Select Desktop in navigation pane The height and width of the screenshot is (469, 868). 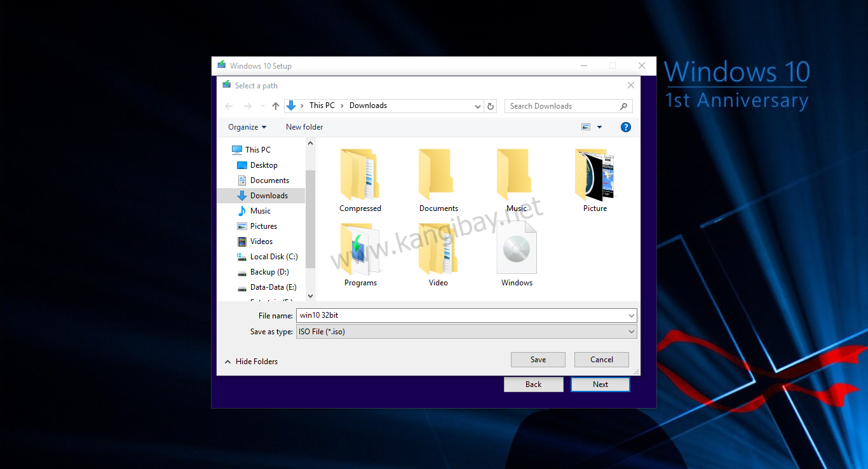(257, 165)
